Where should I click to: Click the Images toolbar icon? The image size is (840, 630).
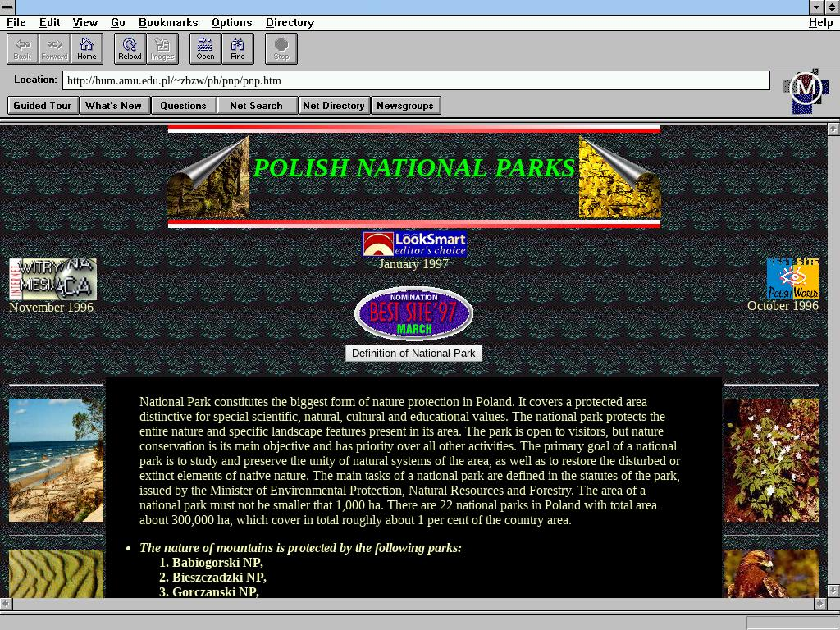coord(162,48)
